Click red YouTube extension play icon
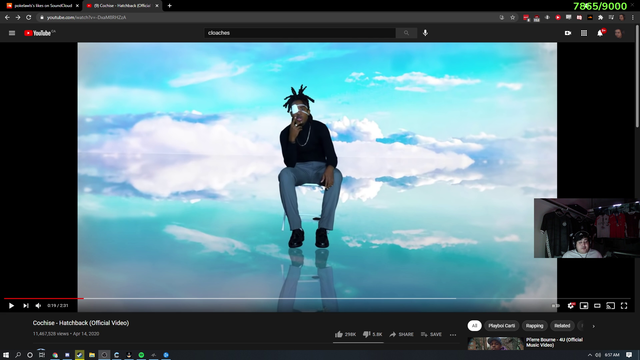The width and height of the screenshot is (640, 360). [558, 18]
